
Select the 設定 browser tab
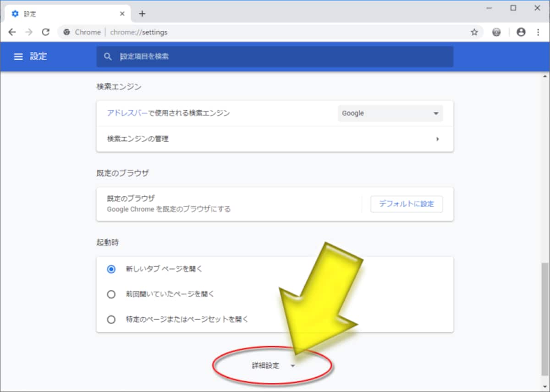[68, 14]
